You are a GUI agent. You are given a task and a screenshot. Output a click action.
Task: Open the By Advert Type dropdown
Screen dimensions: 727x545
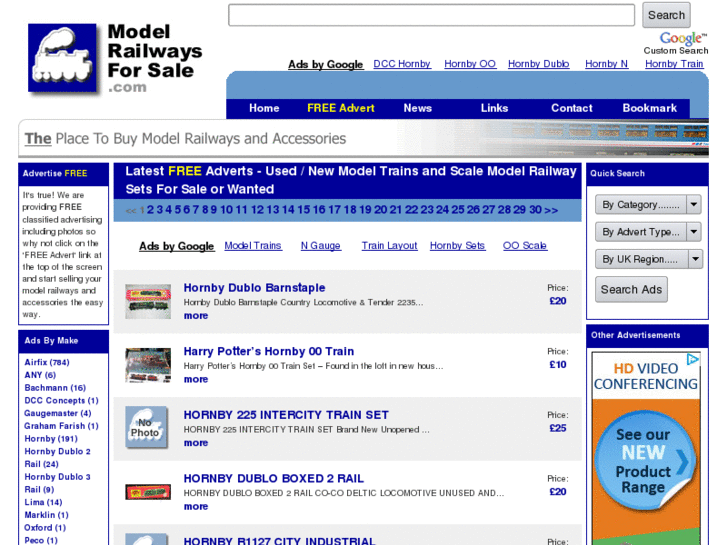click(x=648, y=231)
